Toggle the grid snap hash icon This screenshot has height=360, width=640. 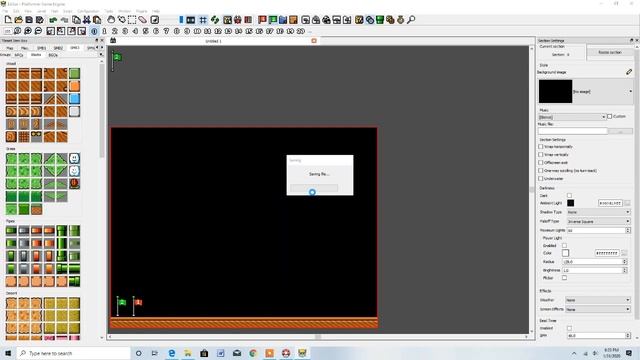coord(203,20)
